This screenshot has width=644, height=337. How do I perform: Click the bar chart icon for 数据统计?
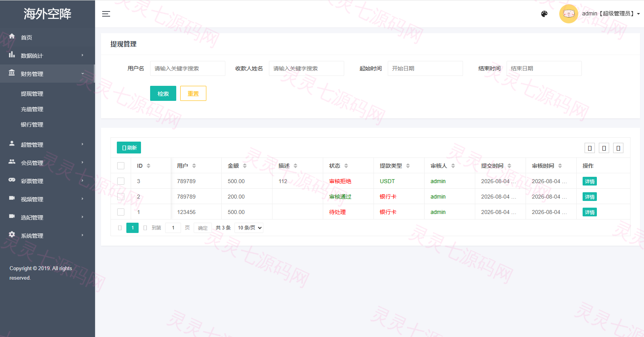tap(12, 55)
